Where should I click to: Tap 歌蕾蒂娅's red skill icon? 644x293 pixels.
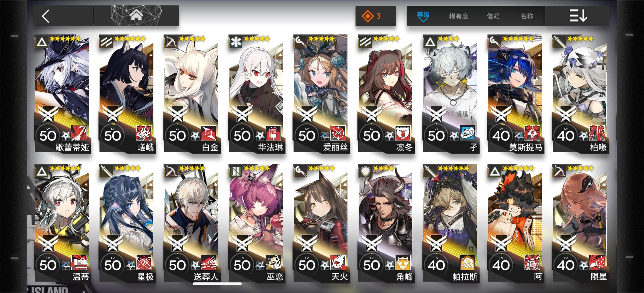79,133
